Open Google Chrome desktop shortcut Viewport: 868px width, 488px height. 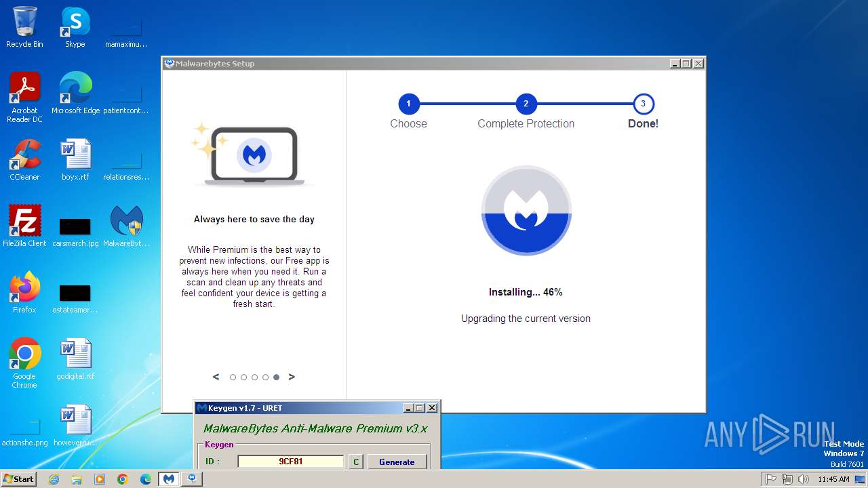pyautogui.click(x=24, y=363)
